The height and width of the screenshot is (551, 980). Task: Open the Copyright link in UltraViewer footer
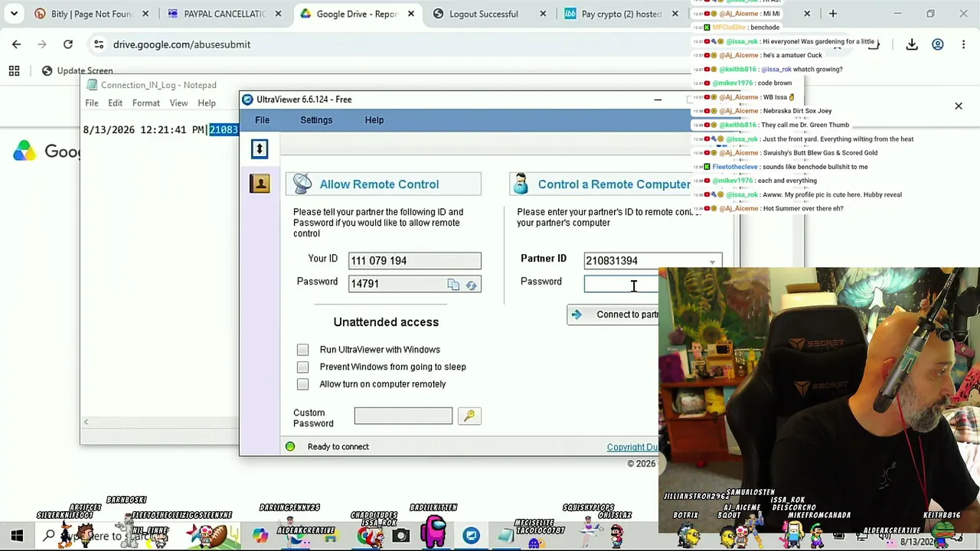tap(632, 448)
